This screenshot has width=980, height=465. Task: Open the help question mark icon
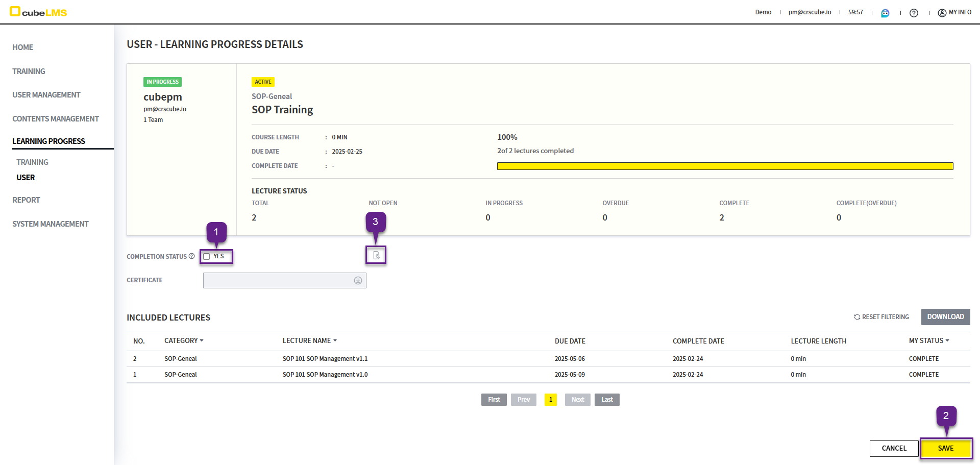point(914,13)
